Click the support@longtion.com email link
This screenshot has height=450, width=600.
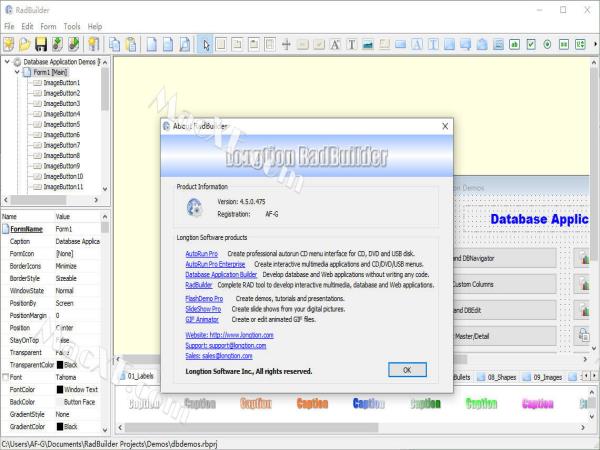click(226, 345)
